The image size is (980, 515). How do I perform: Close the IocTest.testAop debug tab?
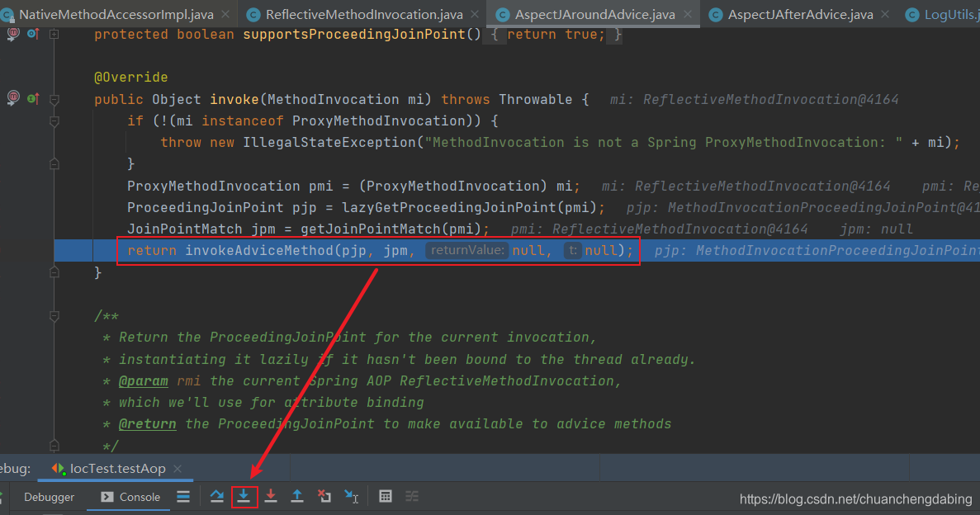[178, 469]
